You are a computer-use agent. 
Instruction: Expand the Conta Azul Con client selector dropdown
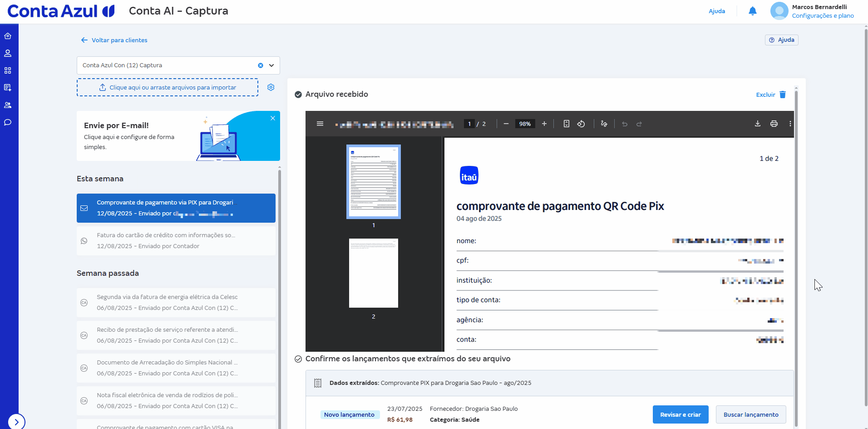(x=271, y=65)
